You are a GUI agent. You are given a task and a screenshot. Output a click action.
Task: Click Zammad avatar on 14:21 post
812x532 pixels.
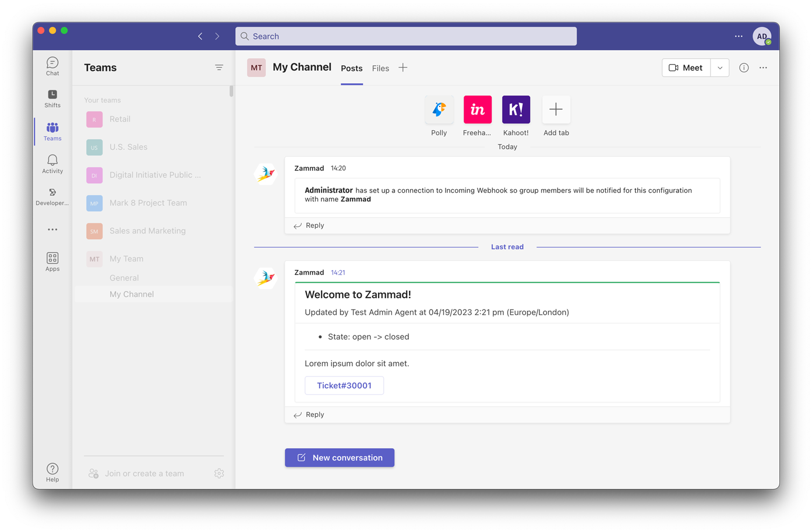point(266,278)
